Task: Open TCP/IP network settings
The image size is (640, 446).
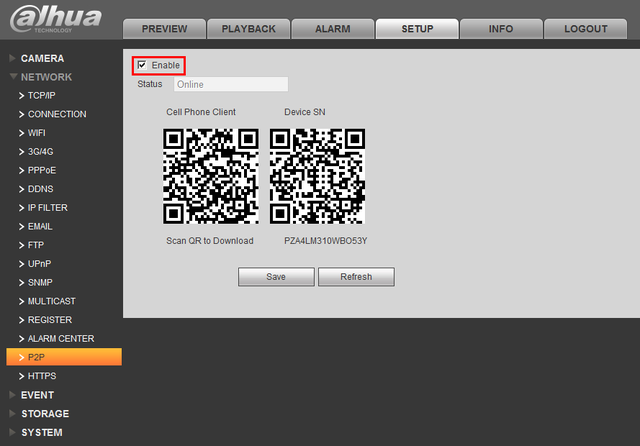Action: point(41,95)
